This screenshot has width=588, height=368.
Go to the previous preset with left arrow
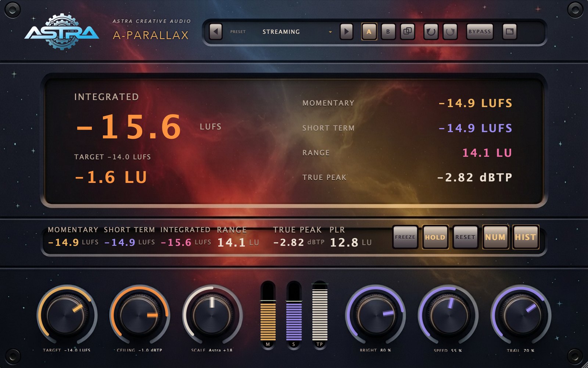click(x=216, y=32)
